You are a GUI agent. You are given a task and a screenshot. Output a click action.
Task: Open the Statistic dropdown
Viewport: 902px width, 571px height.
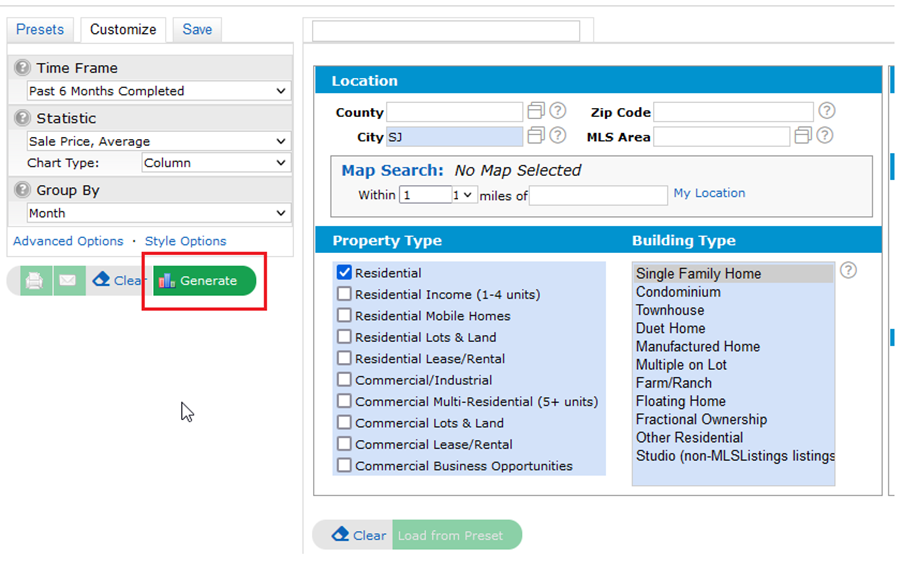pyautogui.click(x=159, y=141)
